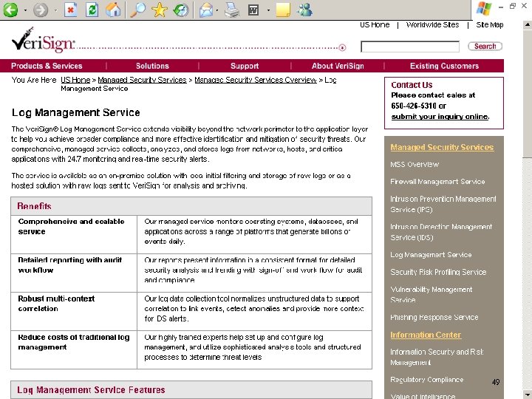Open the yellow note Discuss icon
Viewport: 532px width, 399px height.
(283, 10)
